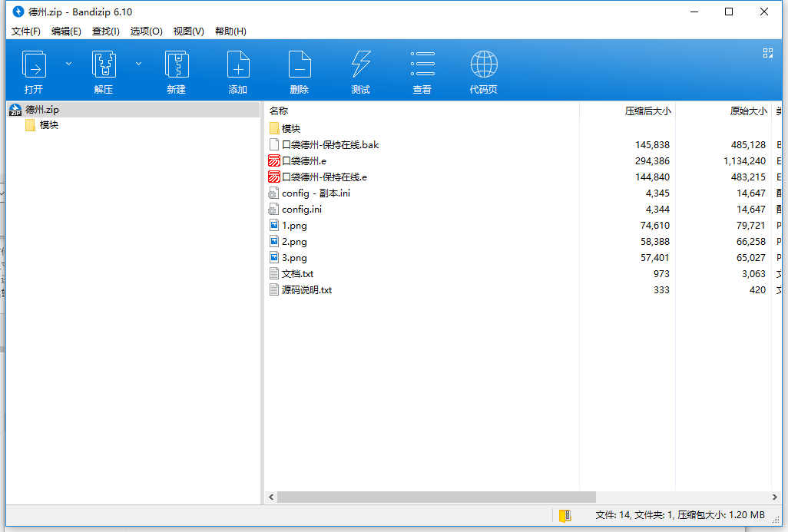Click the Bandizip logo in title bar
The image size is (788, 532).
point(18,12)
